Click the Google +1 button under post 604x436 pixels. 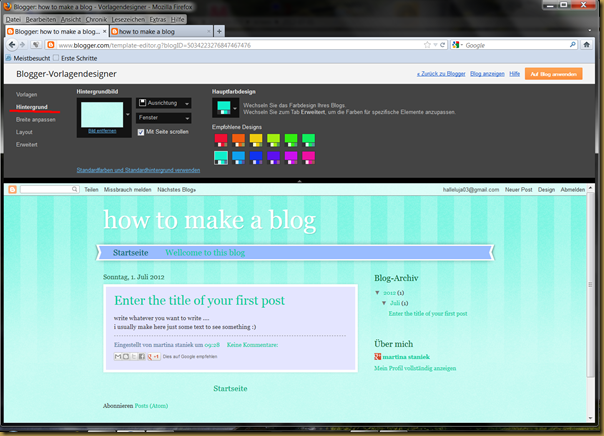[x=154, y=357]
